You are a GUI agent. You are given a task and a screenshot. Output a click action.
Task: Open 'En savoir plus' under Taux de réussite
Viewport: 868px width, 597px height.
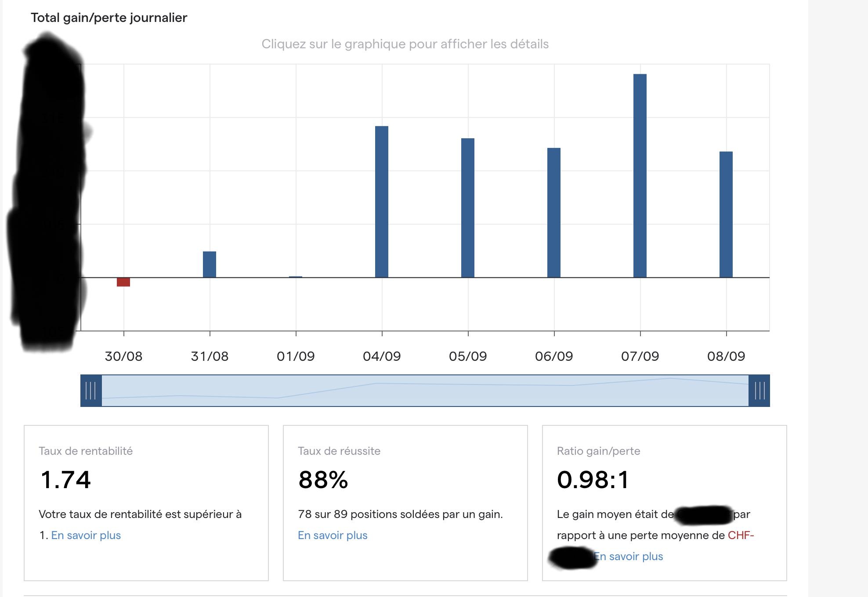(333, 535)
